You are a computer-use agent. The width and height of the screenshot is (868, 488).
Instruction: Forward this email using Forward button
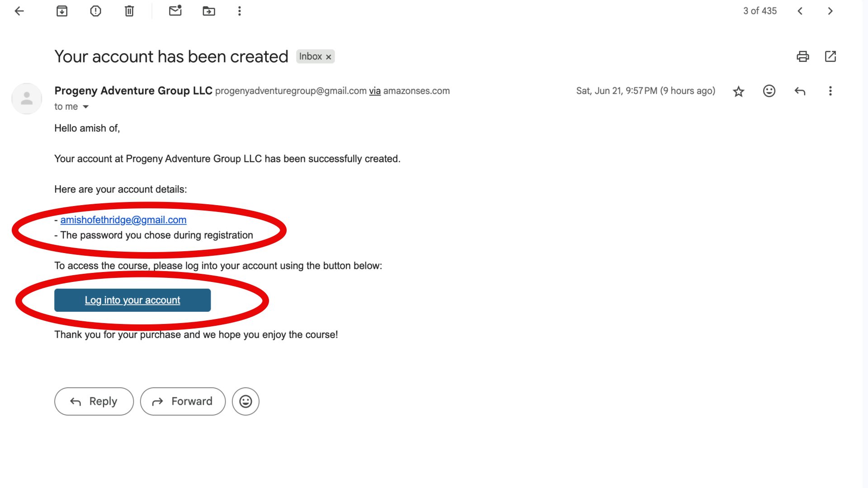click(x=183, y=401)
